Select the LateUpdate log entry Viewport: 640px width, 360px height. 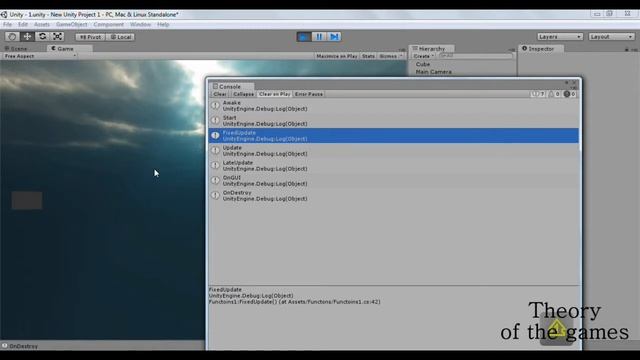point(393,165)
